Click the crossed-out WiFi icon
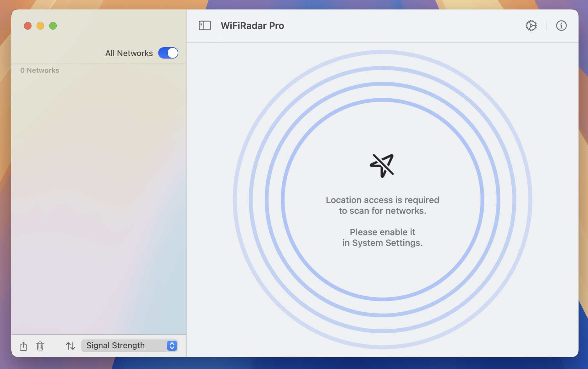588x369 pixels. pyautogui.click(x=382, y=165)
